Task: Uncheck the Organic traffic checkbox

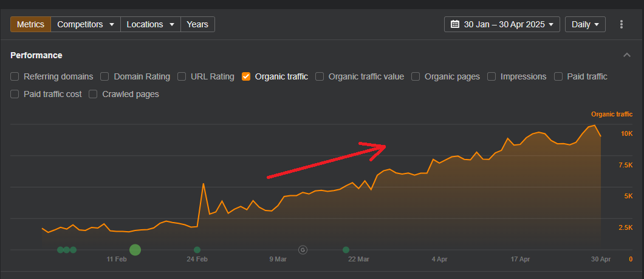Action: coord(246,76)
